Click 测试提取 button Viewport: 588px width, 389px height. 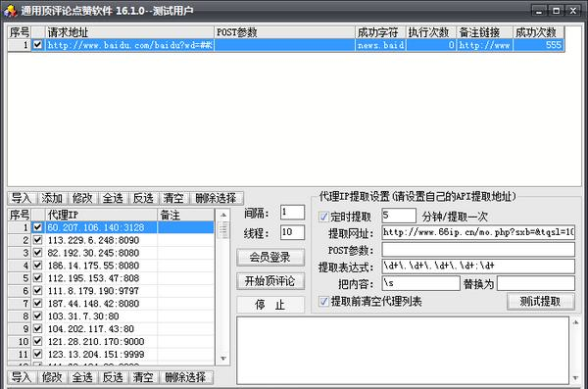click(x=540, y=301)
